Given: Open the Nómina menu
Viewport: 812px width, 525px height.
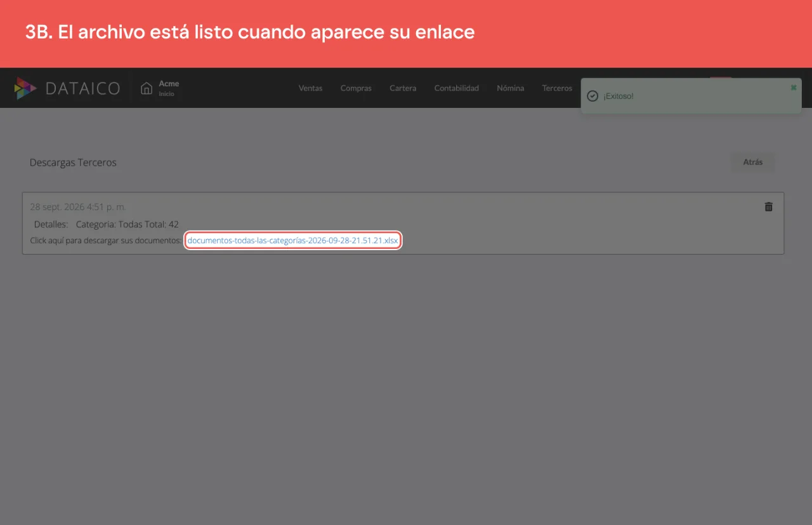Looking at the screenshot, I should 510,88.
